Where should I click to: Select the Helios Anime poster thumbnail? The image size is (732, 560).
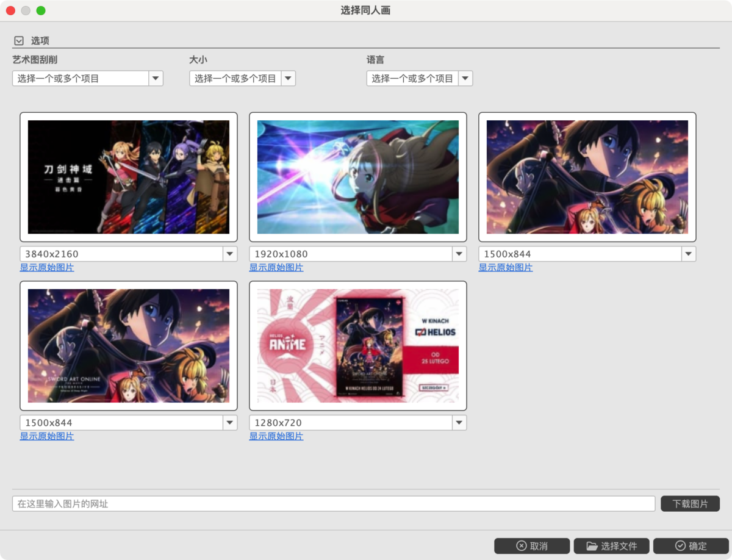358,345
